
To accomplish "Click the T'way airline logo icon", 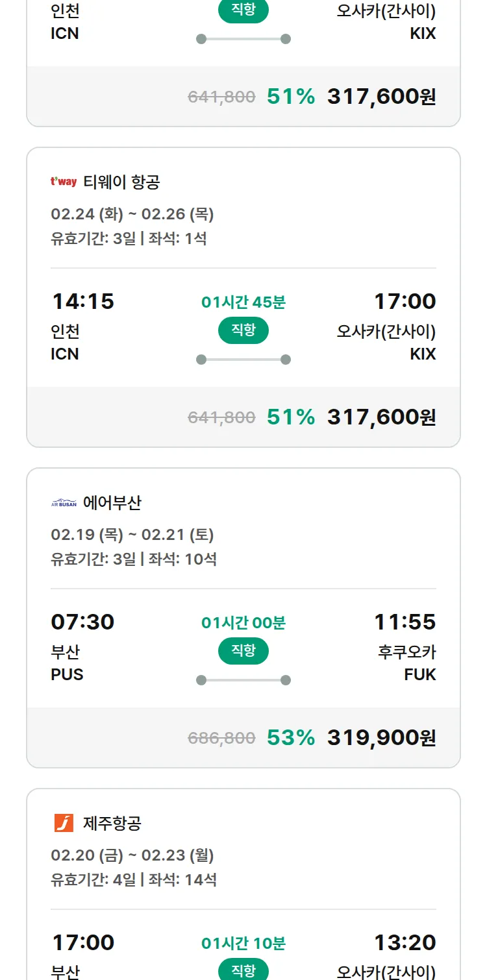I will coord(64,182).
